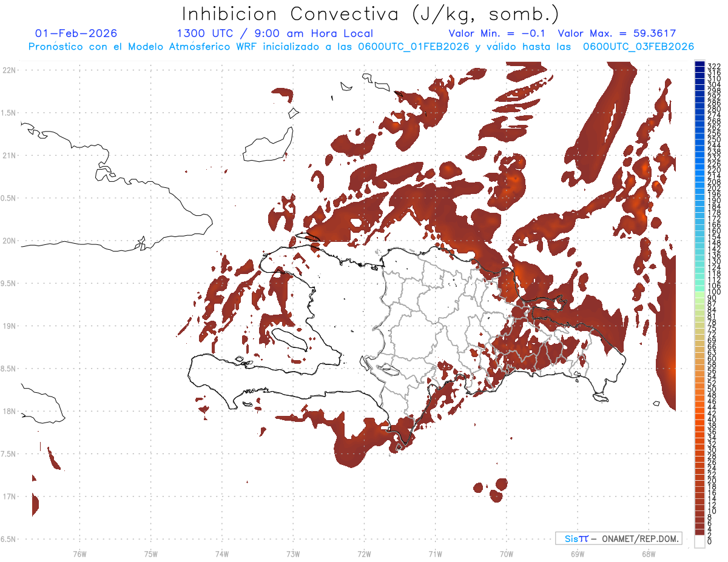
Task: Click the 71W longitude label
Action: click(x=435, y=553)
